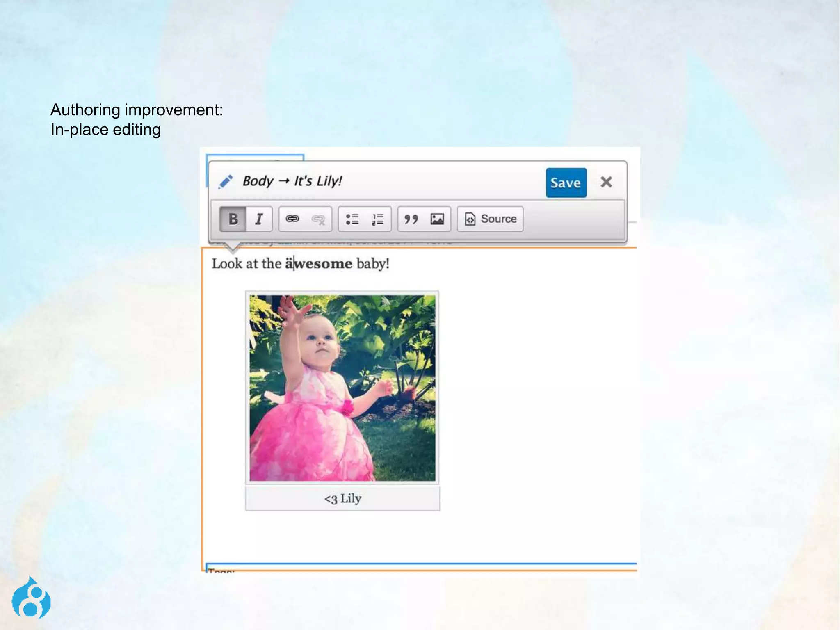Save the in-place edit
Screen dimensions: 840x630
[566, 183]
